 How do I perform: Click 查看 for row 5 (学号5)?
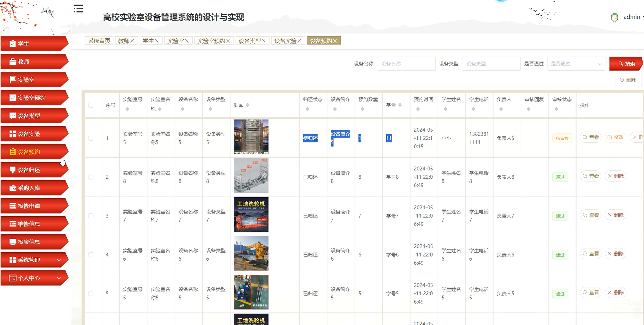click(590, 293)
